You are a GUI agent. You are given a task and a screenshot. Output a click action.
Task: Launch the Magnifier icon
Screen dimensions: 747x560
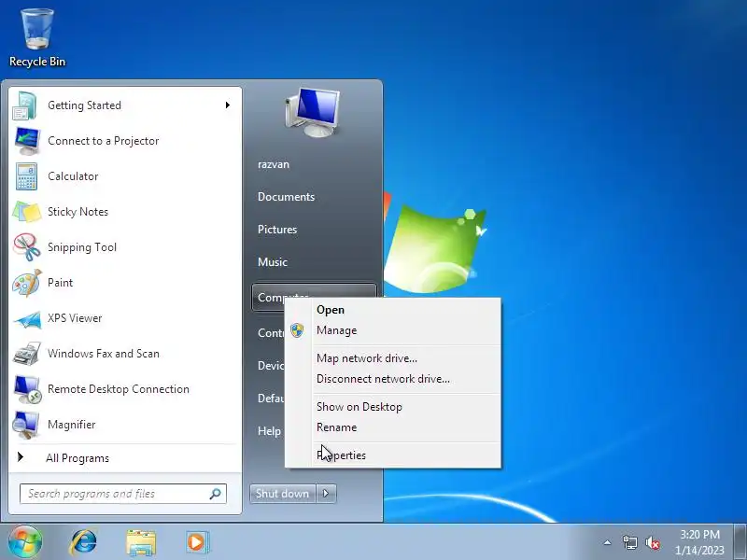pyautogui.click(x=26, y=425)
